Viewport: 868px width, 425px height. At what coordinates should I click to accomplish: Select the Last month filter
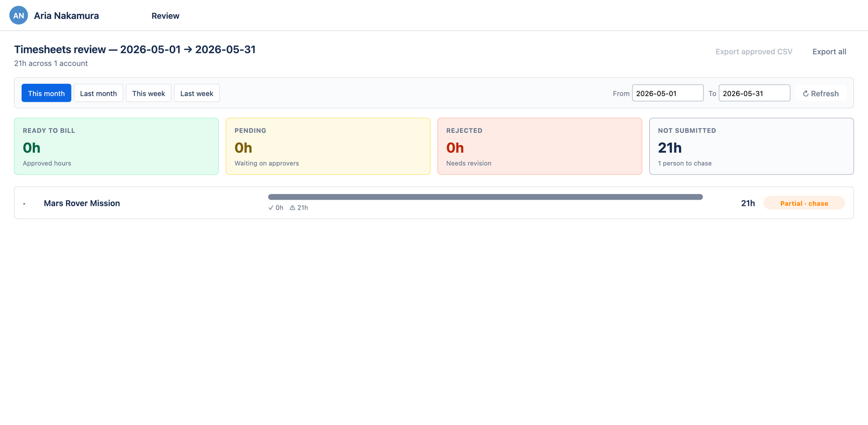coord(98,93)
